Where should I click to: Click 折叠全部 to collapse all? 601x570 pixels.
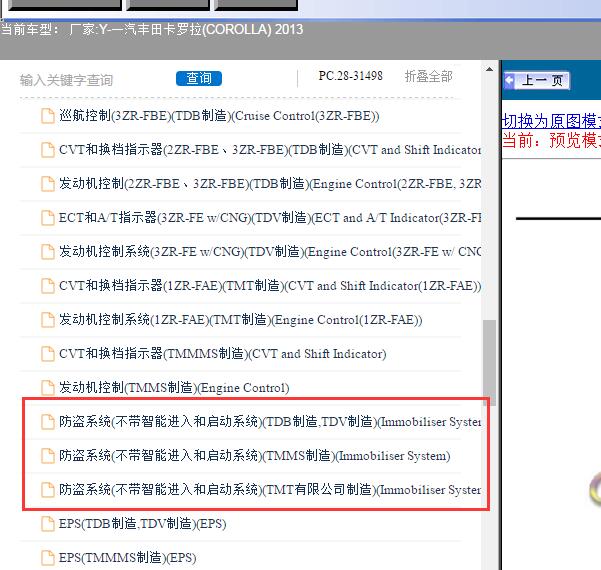[x=429, y=76]
